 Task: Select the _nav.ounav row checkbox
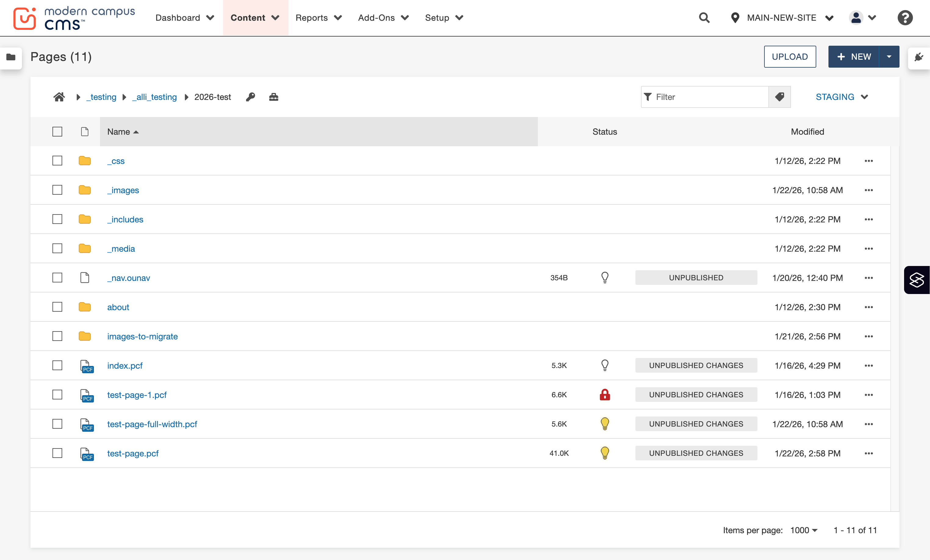(57, 278)
